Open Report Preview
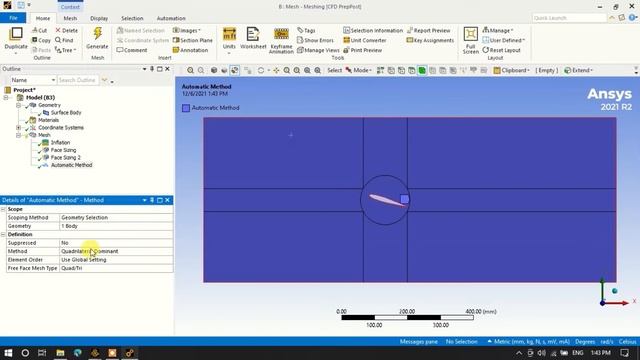Image resolution: width=640 pixels, height=360 pixels. [428, 31]
